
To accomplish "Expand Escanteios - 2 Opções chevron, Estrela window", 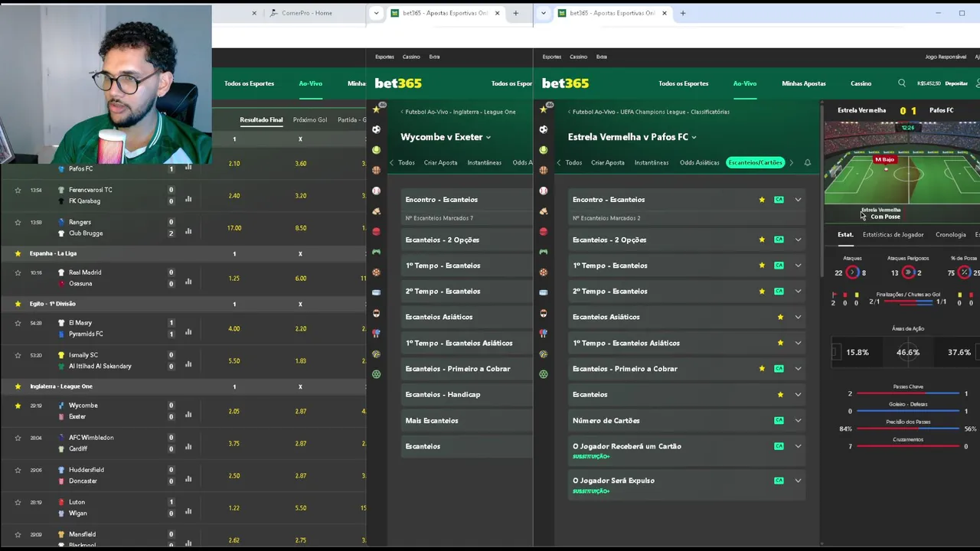I will [798, 240].
